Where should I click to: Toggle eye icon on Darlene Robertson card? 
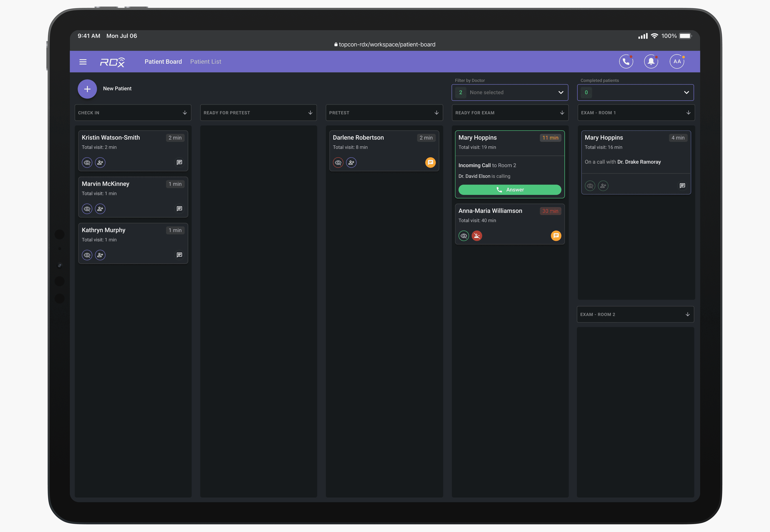(x=338, y=163)
